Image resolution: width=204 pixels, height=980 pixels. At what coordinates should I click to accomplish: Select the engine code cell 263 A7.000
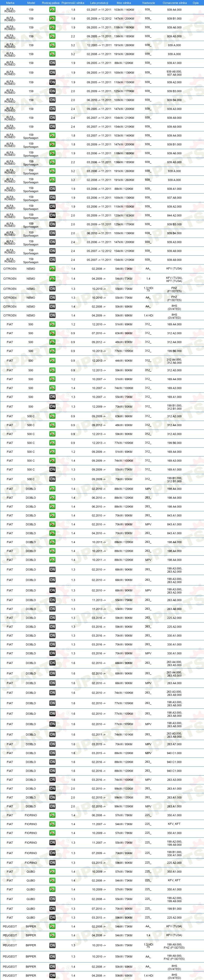pyautogui.click(x=174, y=744)
